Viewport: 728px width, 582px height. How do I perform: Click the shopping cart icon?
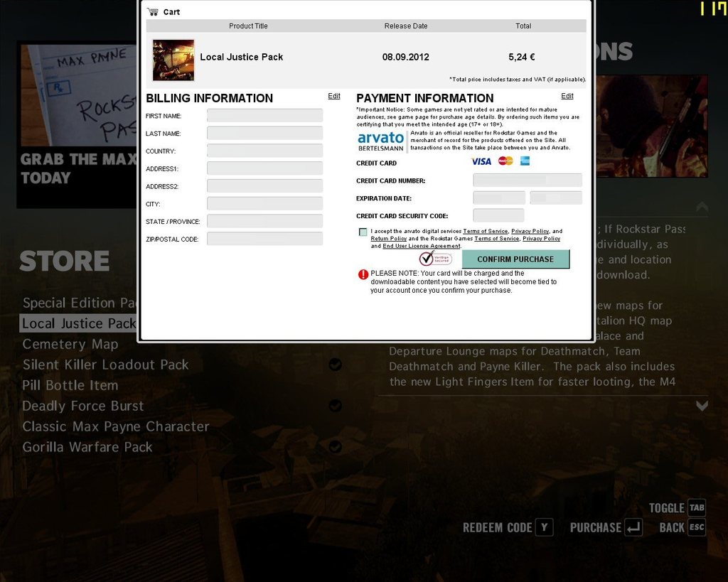coord(152,11)
